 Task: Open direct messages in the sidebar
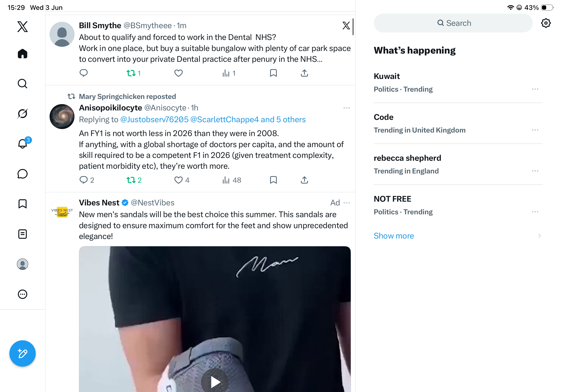23,174
